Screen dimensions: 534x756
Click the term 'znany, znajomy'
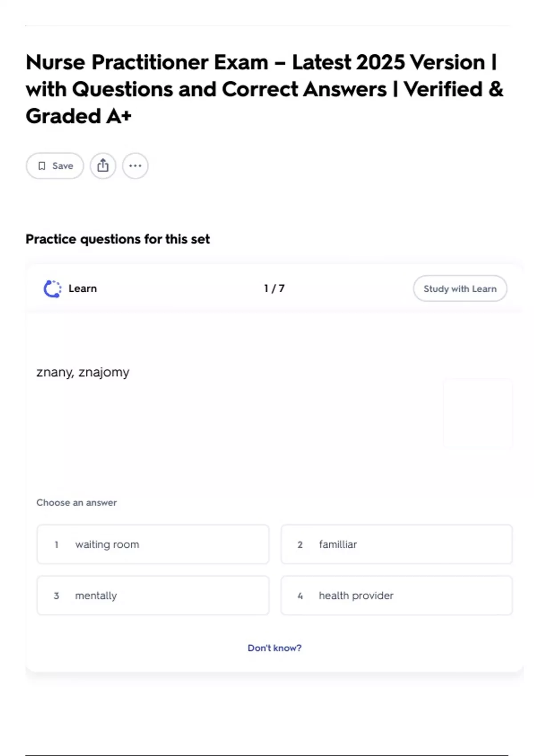click(83, 372)
